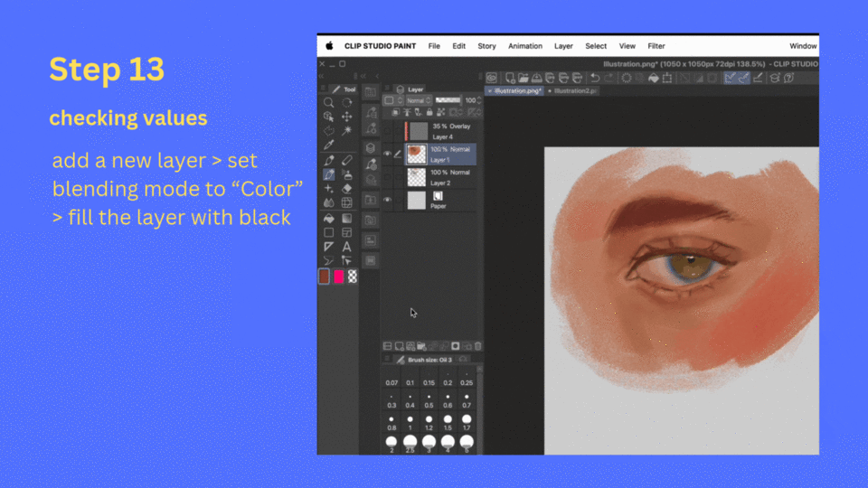
Task: Select the Ruler tool
Action: point(329,247)
